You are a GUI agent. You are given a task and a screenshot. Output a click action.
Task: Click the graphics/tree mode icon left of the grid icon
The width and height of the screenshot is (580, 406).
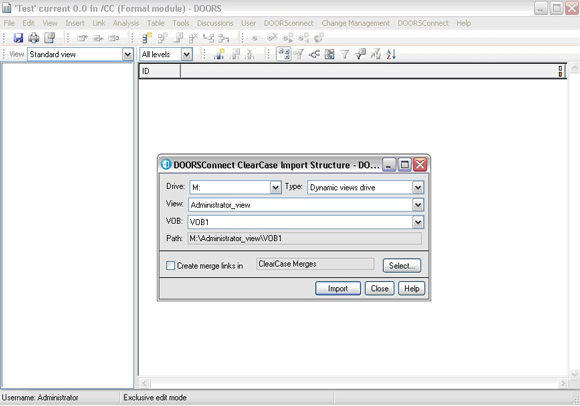(x=314, y=54)
